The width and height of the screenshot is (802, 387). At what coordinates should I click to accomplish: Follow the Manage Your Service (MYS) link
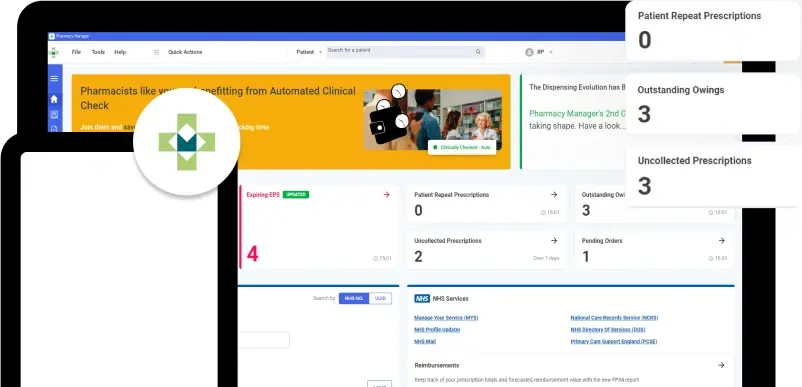coord(446,317)
